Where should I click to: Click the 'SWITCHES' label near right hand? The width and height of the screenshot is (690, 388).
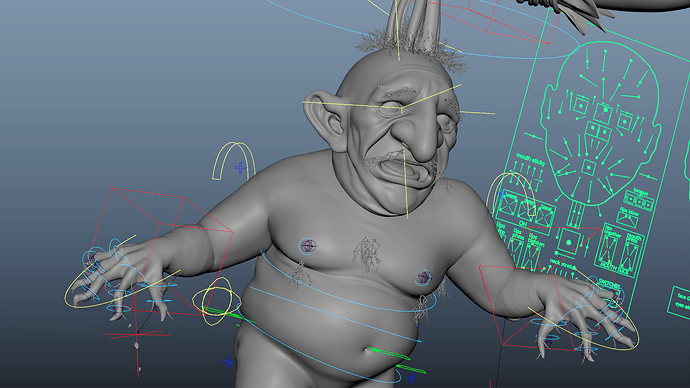click(609, 285)
